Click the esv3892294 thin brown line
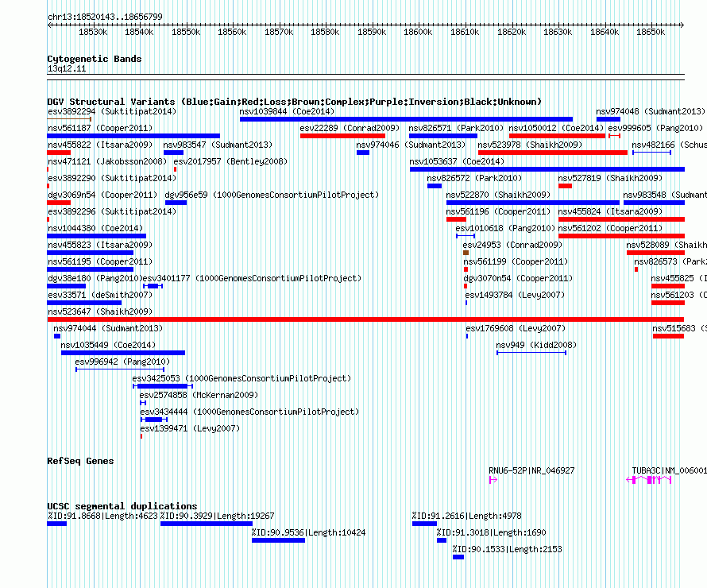Viewport: 707px width, 588px height. [69, 119]
